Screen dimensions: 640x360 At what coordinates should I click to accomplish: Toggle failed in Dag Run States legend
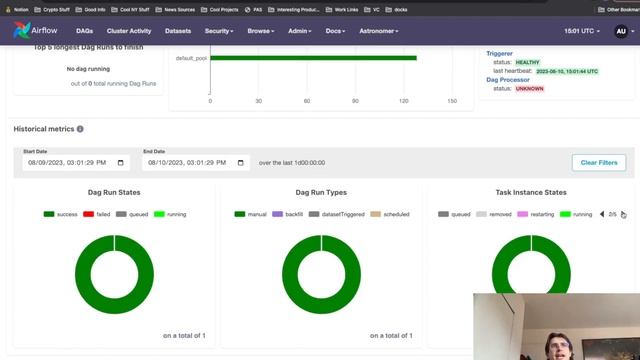click(96, 214)
